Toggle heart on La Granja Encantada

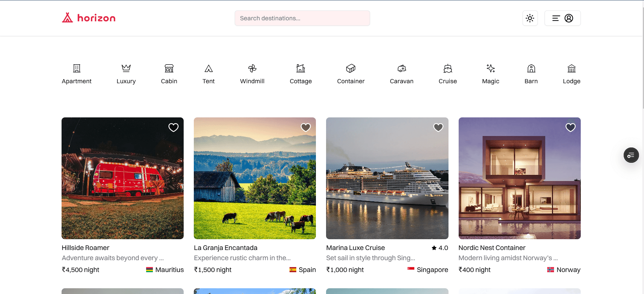pyautogui.click(x=306, y=128)
